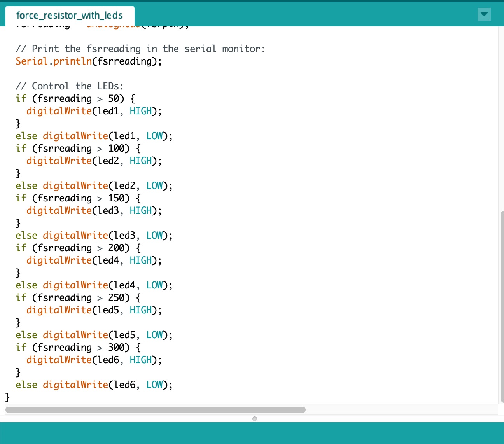Click the 'else digitalWrite(led4, LOW);' line
504x444 pixels.
click(94, 285)
